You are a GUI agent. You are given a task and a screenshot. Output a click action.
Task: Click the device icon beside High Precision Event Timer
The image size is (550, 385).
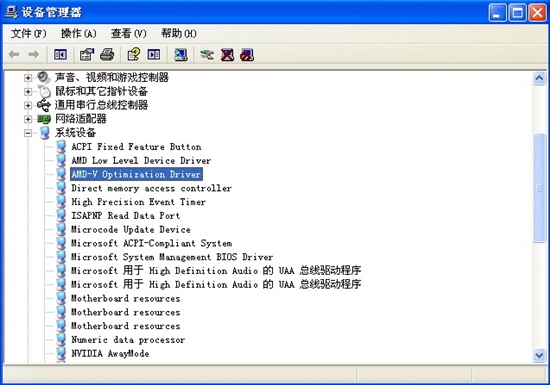(x=61, y=202)
